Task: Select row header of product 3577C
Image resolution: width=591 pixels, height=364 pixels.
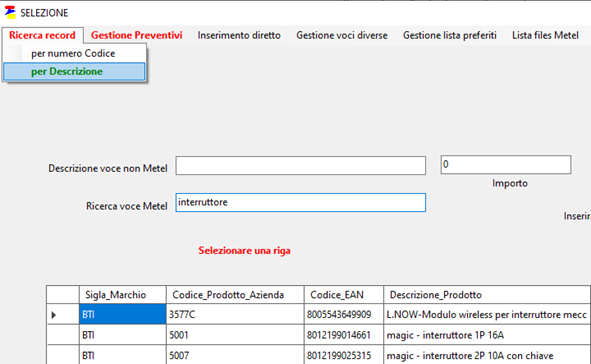Action: pos(63,314)
